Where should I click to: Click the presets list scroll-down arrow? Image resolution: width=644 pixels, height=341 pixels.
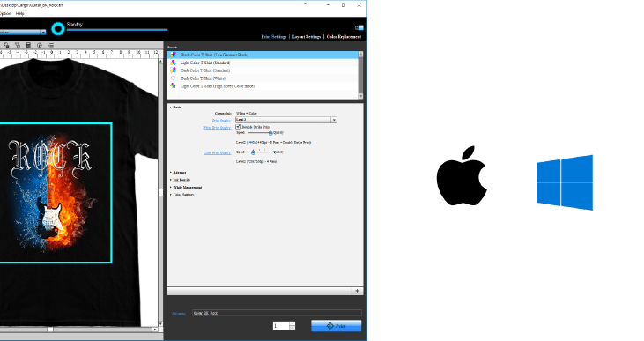click(360, 96)
